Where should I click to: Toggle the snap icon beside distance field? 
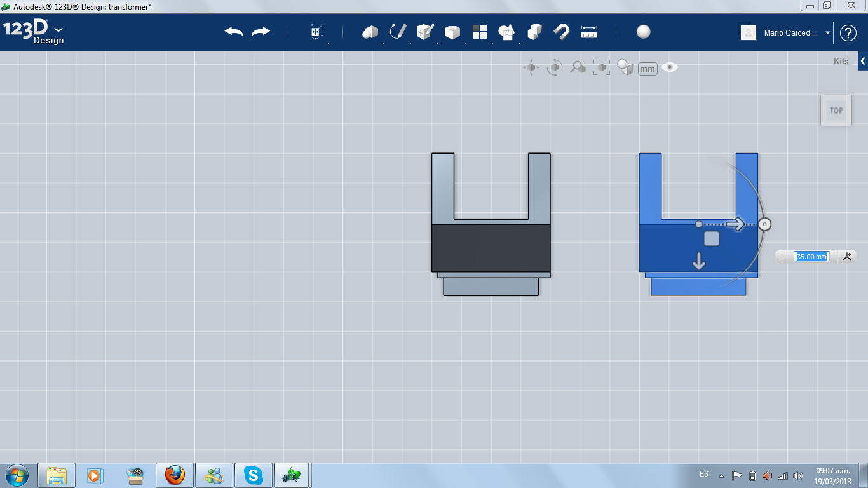click(x=847, y=257)
